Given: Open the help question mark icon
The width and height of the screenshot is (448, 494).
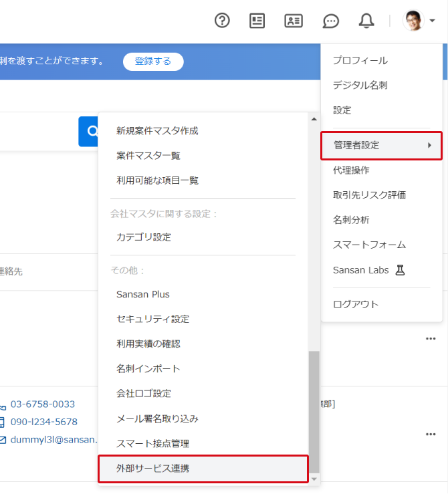Looking at the screenshot, I should pyautogui.click(x=222, y=21).
